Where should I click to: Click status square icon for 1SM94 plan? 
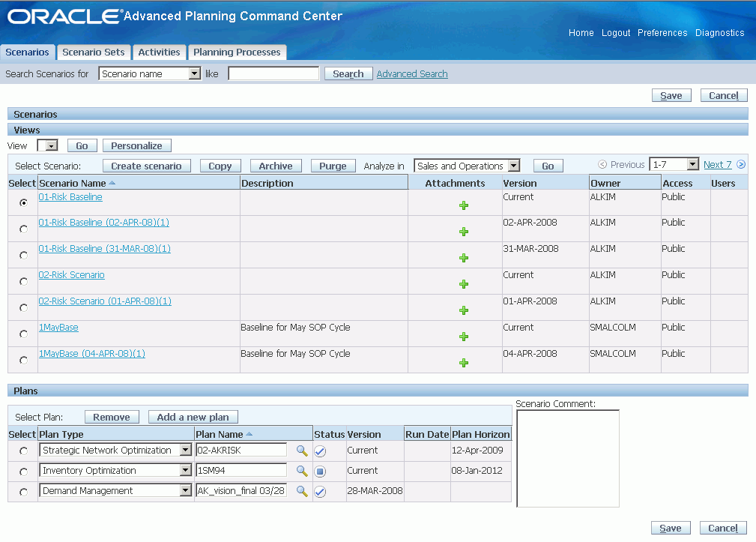point(320,471)
